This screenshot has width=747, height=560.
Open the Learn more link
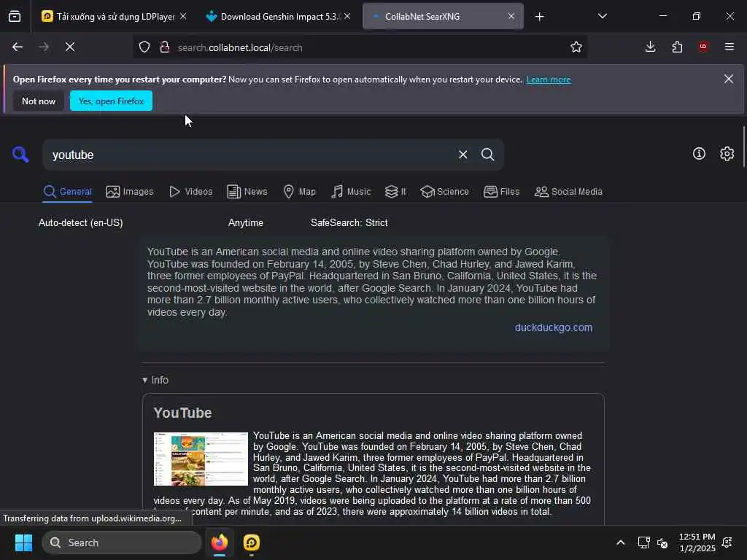(x=549, y=79)
